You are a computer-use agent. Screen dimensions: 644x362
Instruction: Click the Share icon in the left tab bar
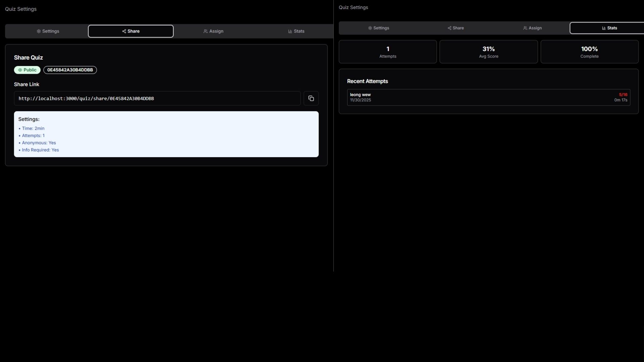[123, 31]
